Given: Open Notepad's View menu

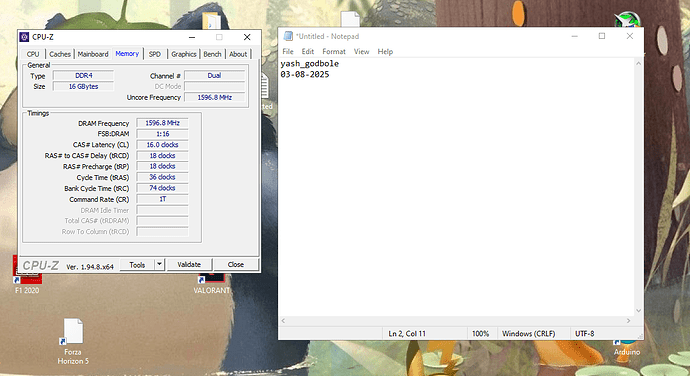Looking at the screenshot, I should (362, 52).
